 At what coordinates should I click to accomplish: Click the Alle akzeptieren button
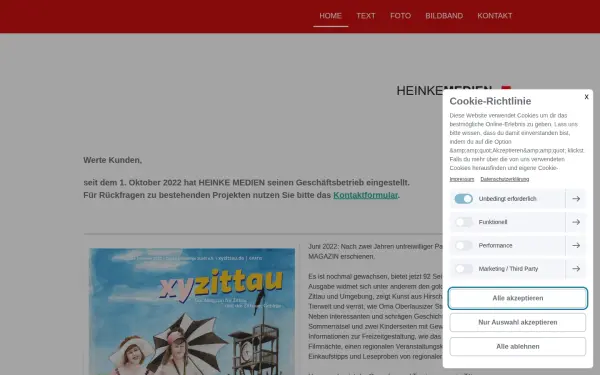tap(518, 298)
